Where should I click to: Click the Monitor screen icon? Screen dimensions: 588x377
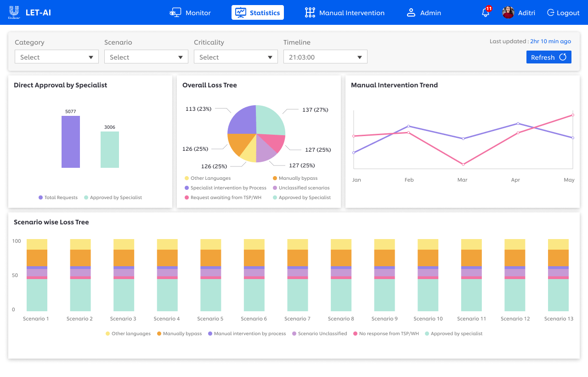tap(175, 13)
